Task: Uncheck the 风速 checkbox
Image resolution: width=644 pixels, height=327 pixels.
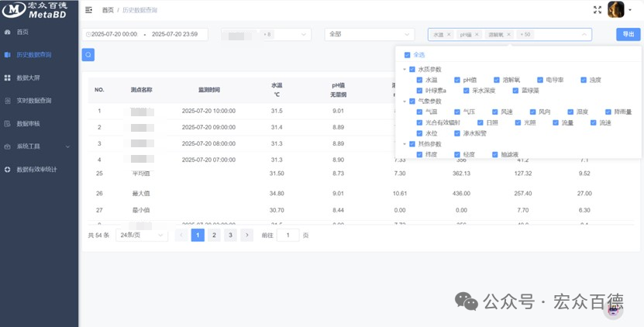Action: pyautogui.click(x=495, y=112)
